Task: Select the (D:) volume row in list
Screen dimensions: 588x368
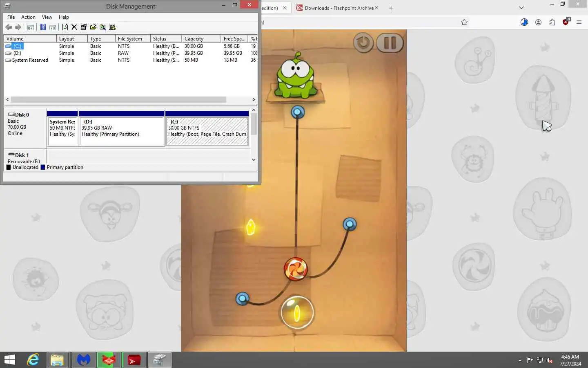Action: tap(131, 53)
